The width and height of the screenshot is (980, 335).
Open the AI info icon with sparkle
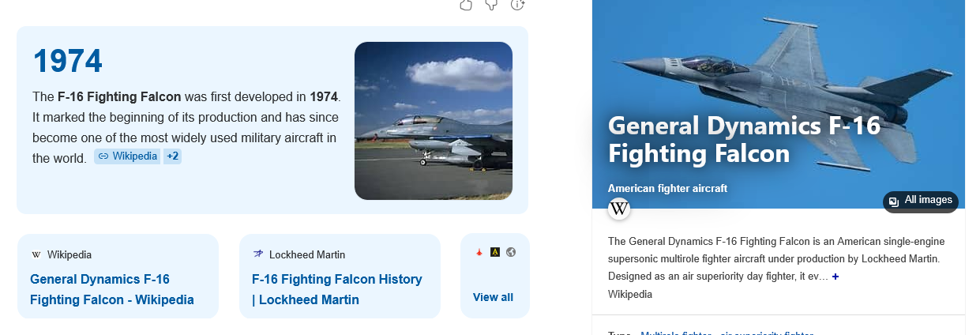point(518,5)
